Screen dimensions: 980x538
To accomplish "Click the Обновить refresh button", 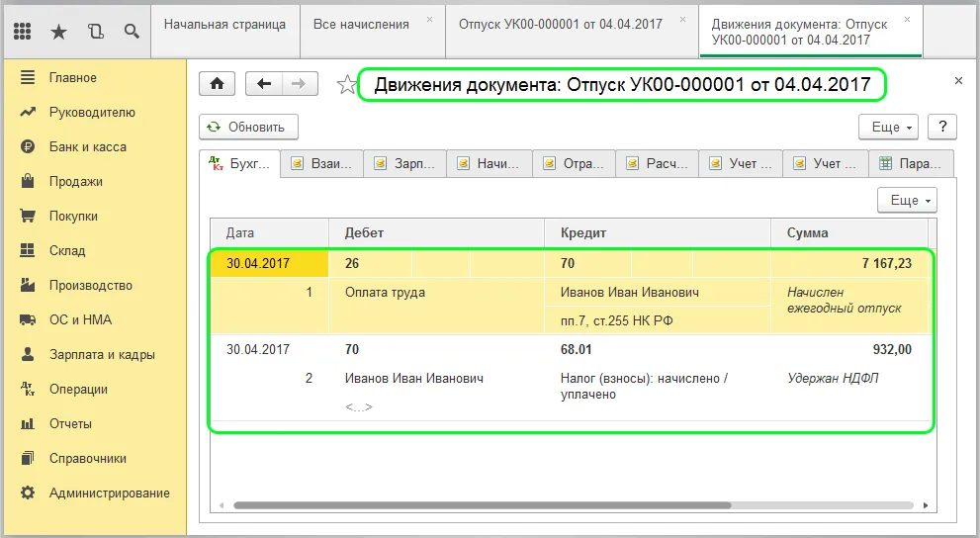I will (x=248, y=127).
